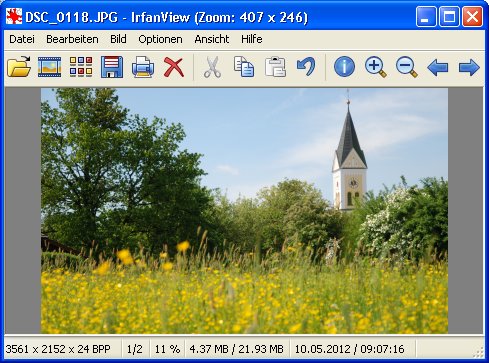
Task: Zoom out using the minus magnifier
Action: point(407,67)
